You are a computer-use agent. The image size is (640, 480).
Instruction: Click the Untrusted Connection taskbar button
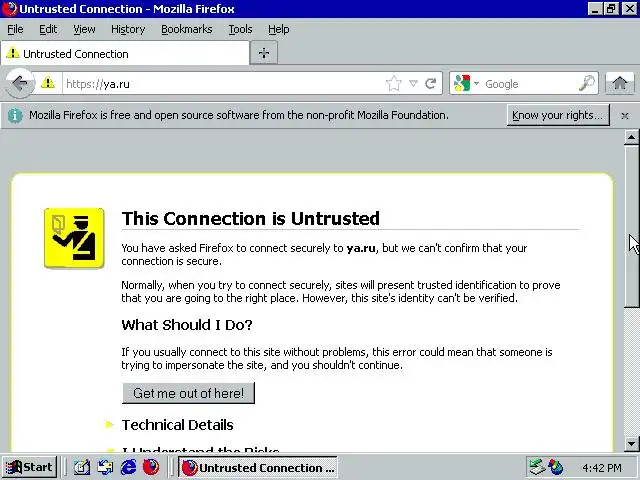pyautogui.click(x=258, y=467)
